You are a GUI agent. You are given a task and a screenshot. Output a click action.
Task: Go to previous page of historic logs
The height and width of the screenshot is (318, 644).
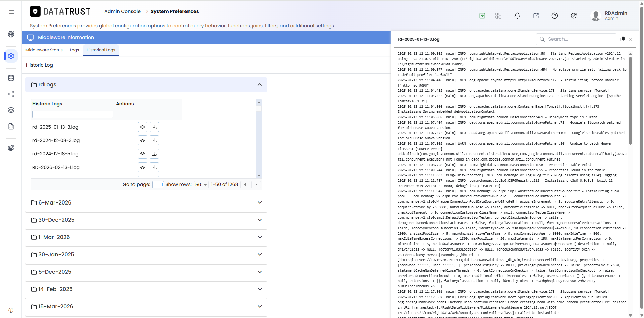pos(246,185)
